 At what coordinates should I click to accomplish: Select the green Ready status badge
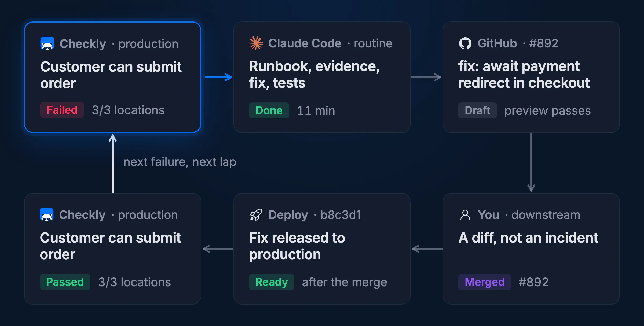click(272, 282)
